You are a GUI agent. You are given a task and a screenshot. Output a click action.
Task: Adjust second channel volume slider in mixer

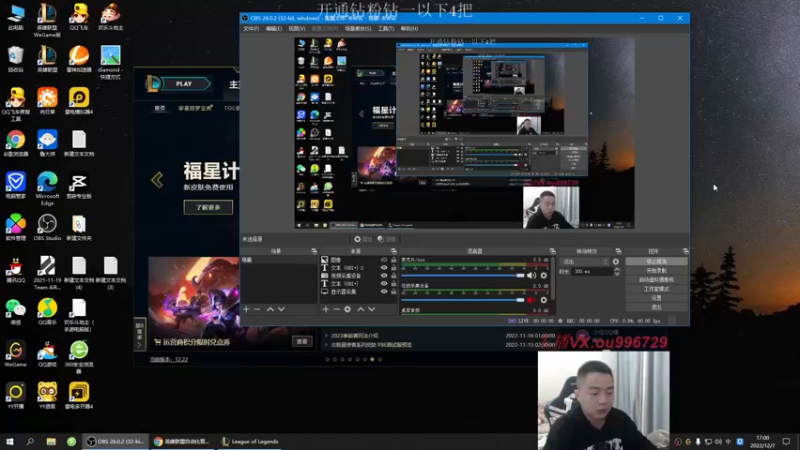pos(463,300)
